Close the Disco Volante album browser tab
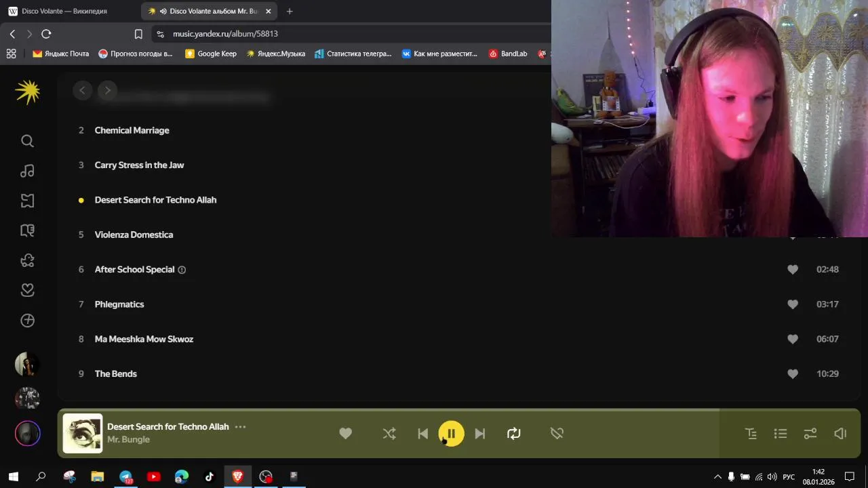Viewport: 868px width, 488px height. point(269,12)
